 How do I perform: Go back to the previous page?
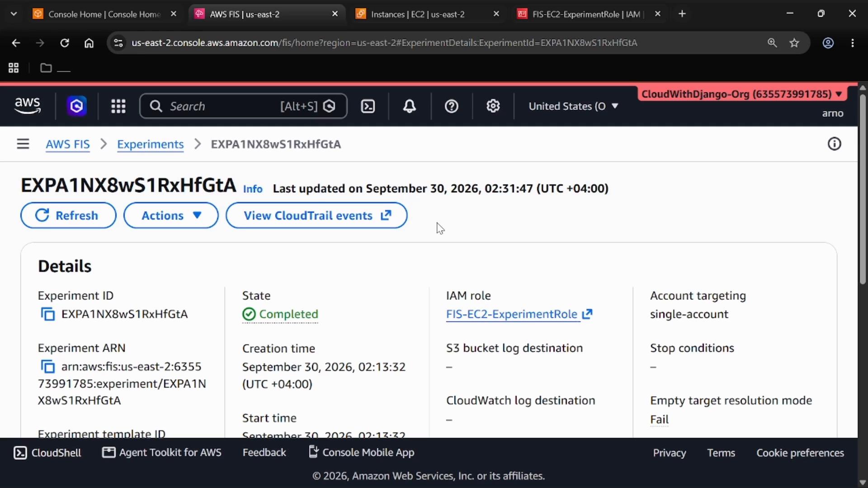pyautogui.click(x=16, y=43)
